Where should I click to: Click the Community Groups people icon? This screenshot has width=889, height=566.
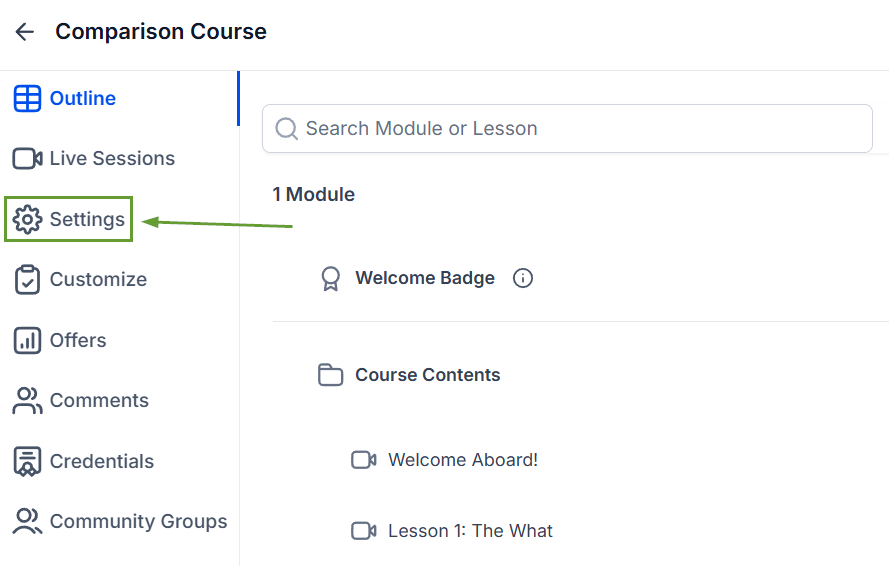click(x=27, y=521)
